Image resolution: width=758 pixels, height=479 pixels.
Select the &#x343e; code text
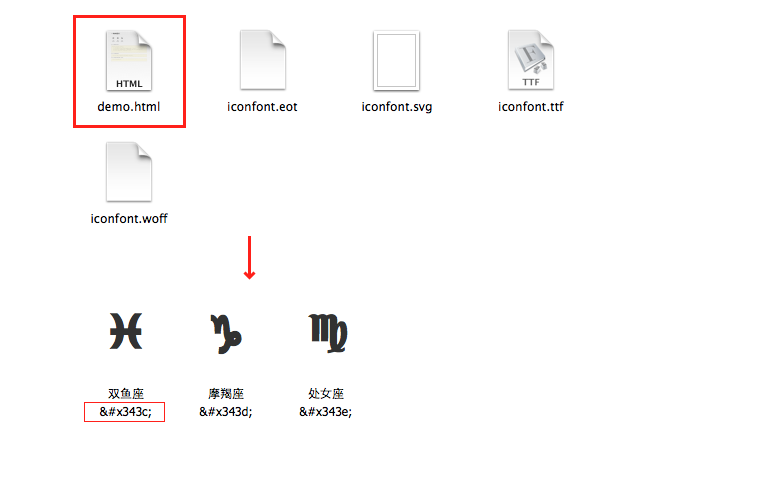325,412
